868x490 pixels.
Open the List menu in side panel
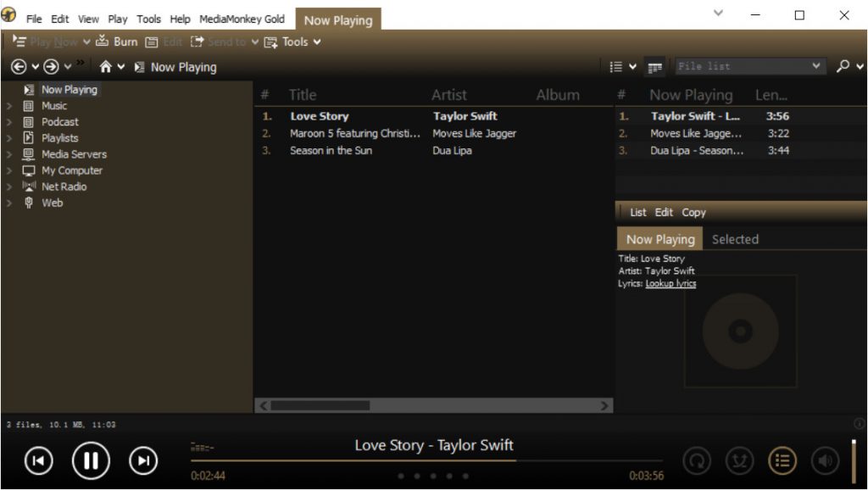(x=637, y=213)
